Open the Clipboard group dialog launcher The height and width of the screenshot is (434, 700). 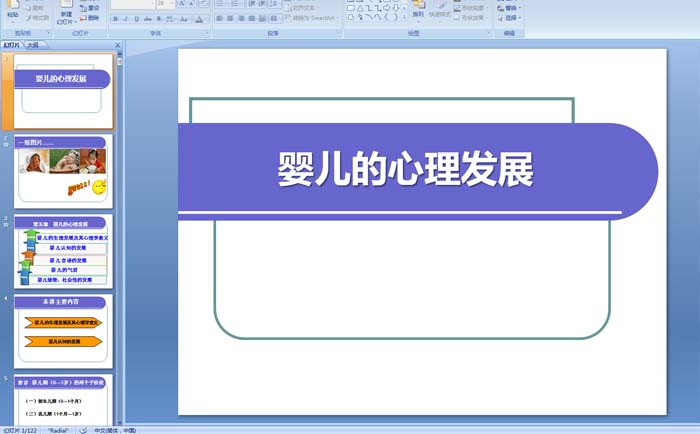click(49, 33)
